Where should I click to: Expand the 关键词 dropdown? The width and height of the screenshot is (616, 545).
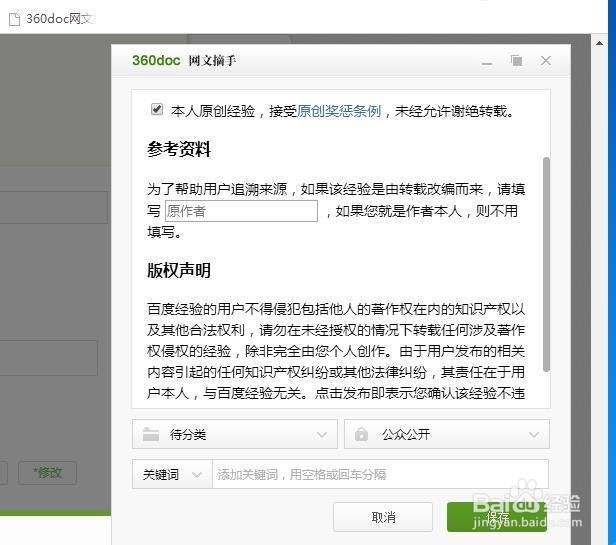pos(172,474)
